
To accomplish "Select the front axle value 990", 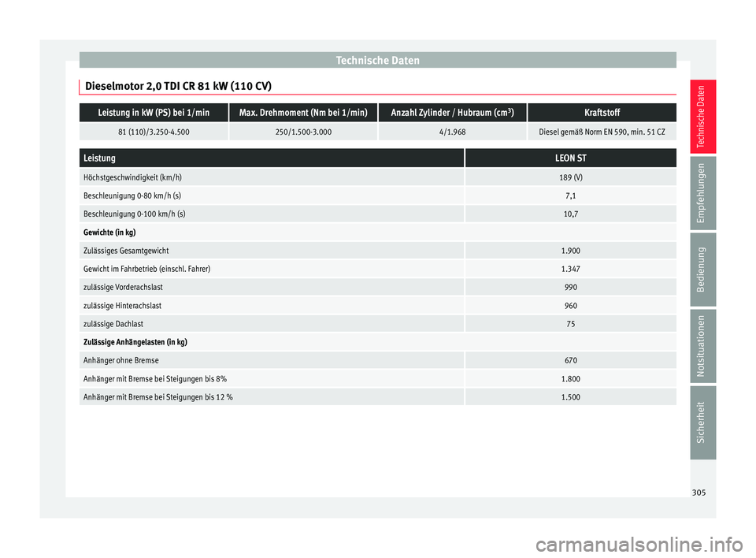I will [x=571, y=287].
